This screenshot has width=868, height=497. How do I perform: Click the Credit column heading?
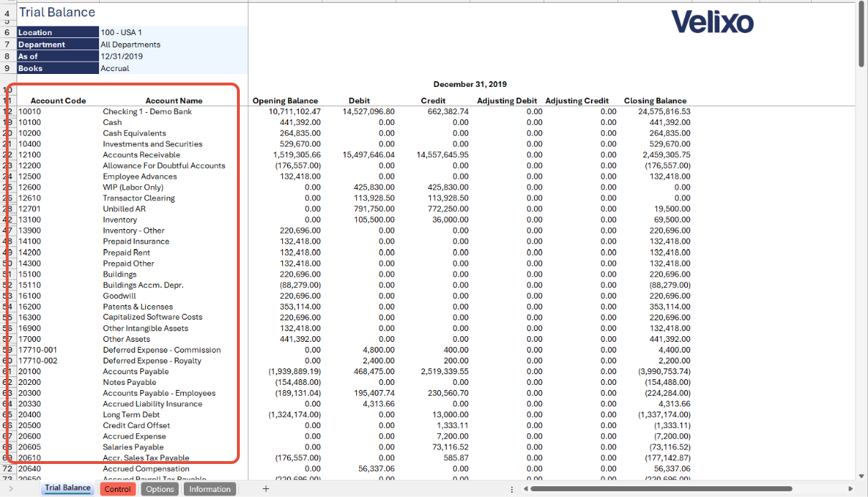click(433, 101)
